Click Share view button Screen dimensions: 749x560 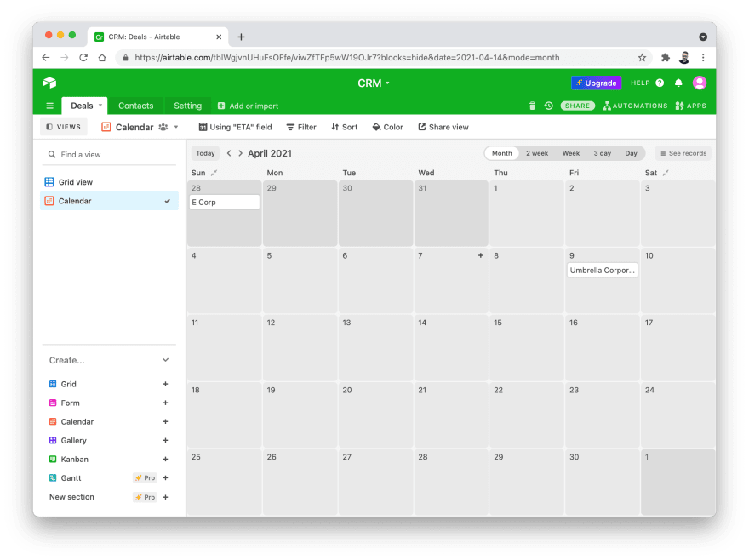click(x=443, y=127)
